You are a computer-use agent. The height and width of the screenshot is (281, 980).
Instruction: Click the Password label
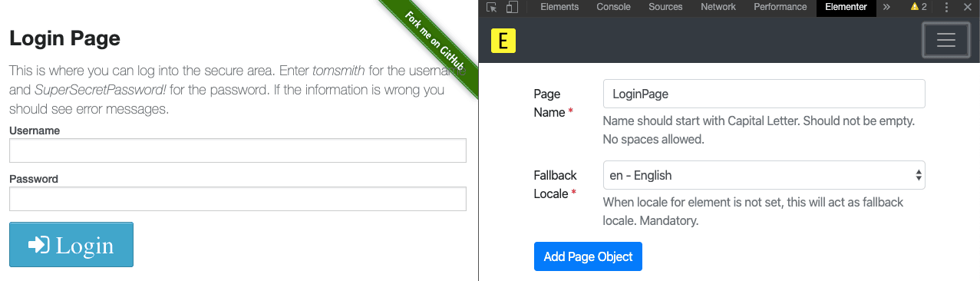pyautogui.click(x=34, y=179)
